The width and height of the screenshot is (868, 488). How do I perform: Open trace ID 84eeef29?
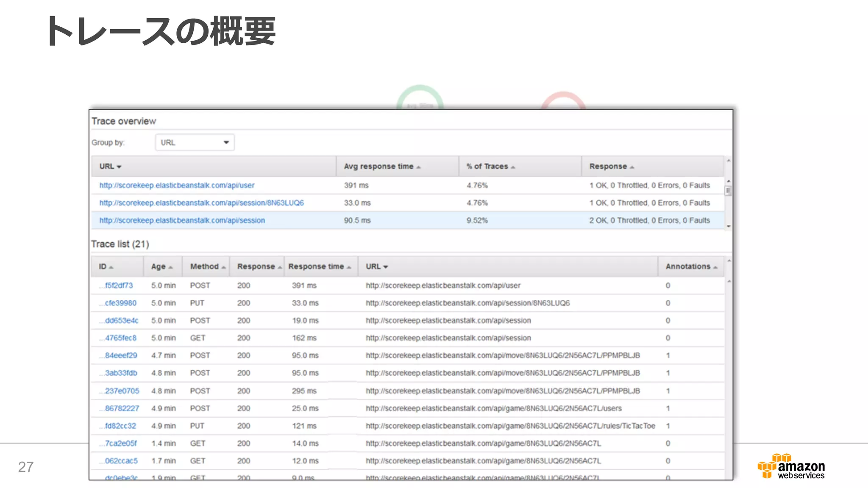[x=120, y=355]
